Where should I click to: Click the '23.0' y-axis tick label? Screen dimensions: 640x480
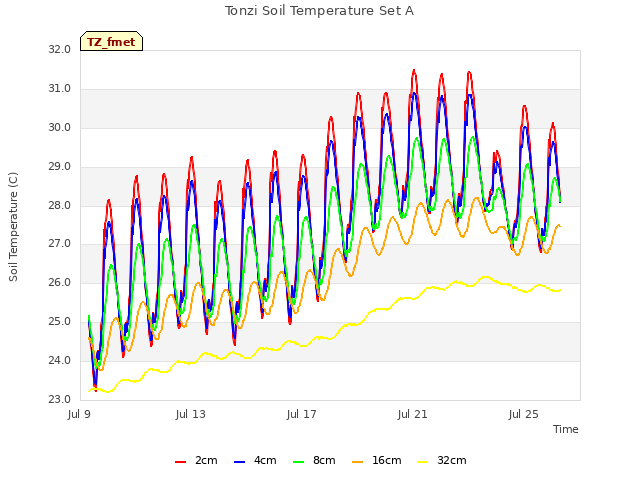(60, 399)
